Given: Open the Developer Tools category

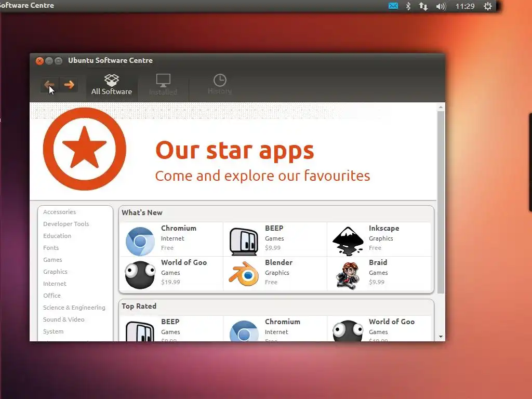Looking at the screenshot, I should point(66,224).
